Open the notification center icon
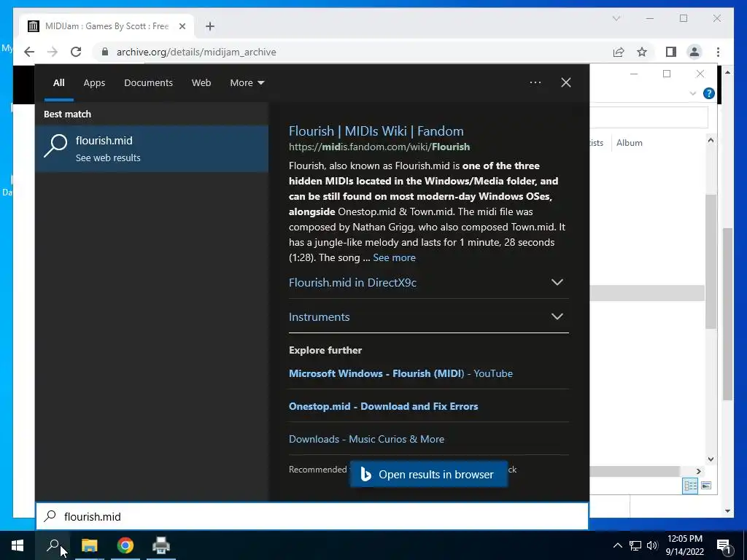The width and height of the screenshot is (747, 560). (x=724, y=546)
